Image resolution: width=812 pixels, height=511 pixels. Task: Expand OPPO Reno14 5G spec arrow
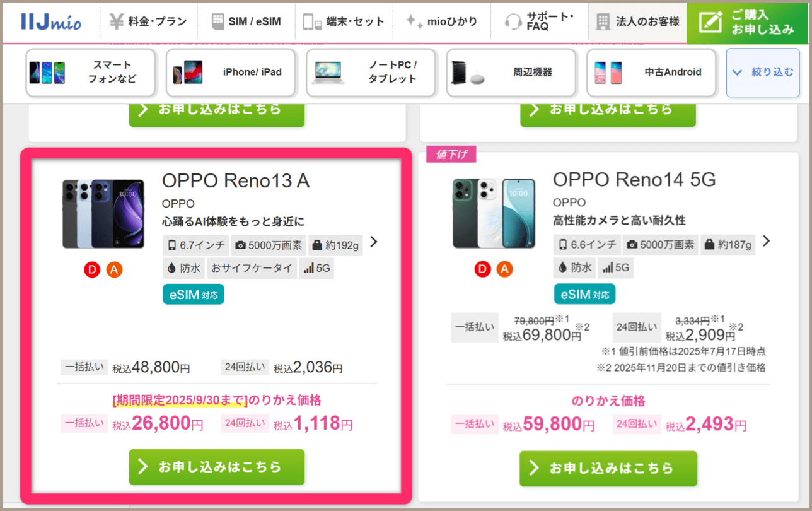point(767,240)
